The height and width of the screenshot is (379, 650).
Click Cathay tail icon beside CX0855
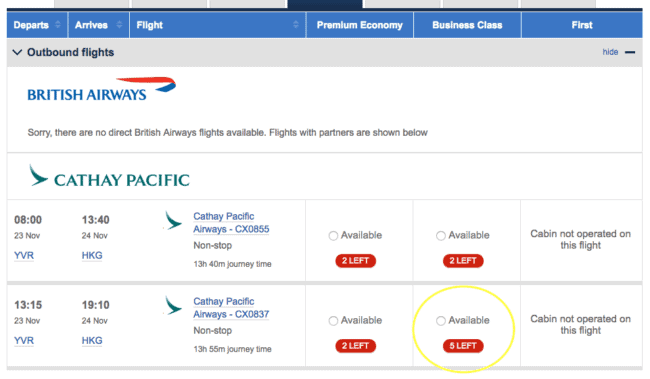point(173,221)
